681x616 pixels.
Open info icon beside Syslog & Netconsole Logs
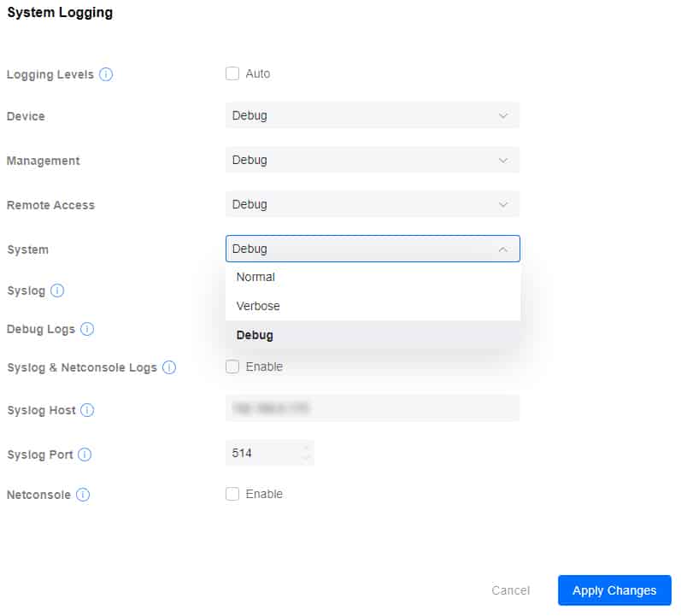169,367
